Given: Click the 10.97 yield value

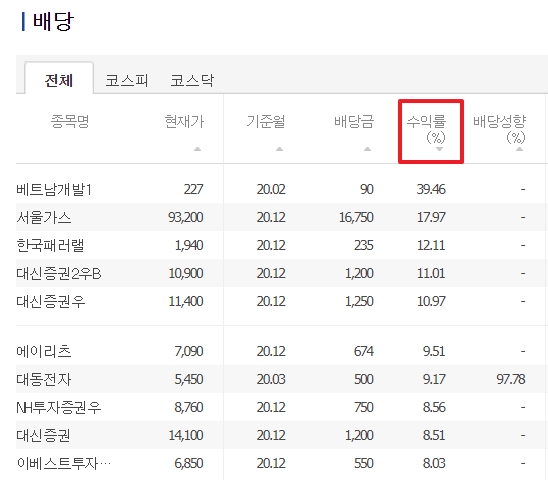Looking at the screenshot, I should pos(431,301).
